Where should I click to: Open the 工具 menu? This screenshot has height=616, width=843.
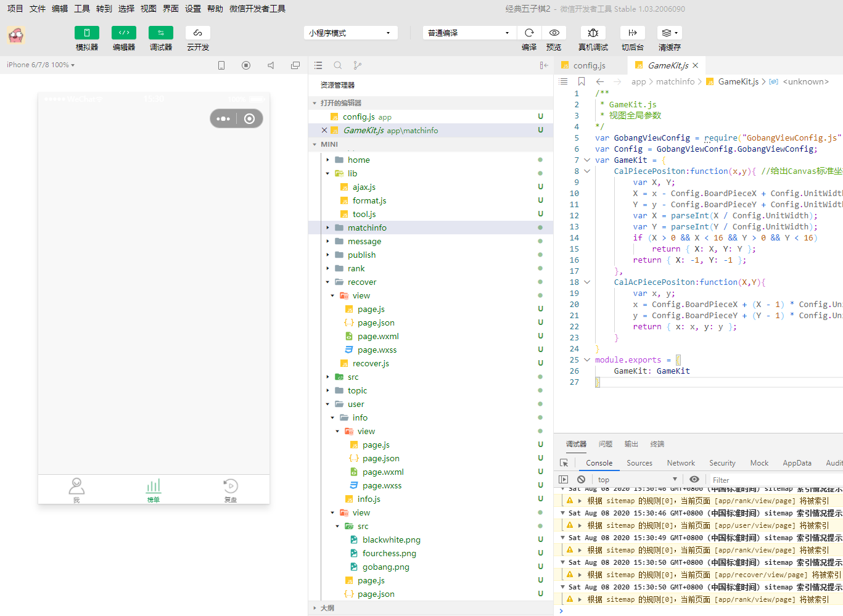tap(82, 9)
